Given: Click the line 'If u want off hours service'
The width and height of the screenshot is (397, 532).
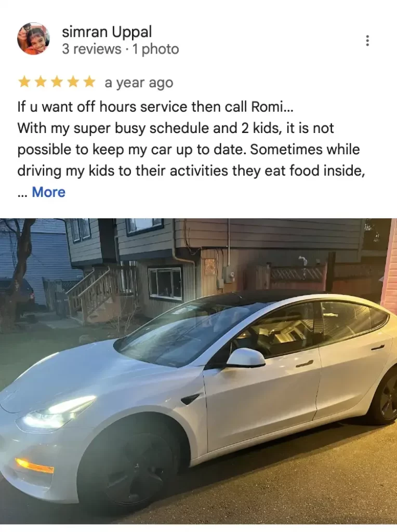Looking at the screenshot, I should tap(155, 107).
